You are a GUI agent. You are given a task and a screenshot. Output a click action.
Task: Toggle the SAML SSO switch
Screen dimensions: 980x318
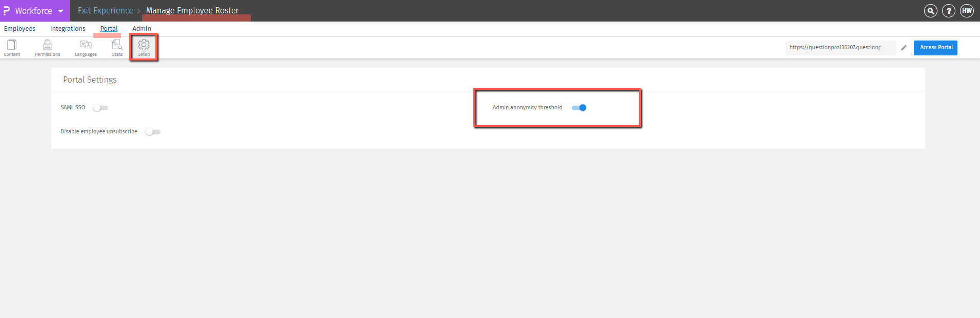pos(101,108)
